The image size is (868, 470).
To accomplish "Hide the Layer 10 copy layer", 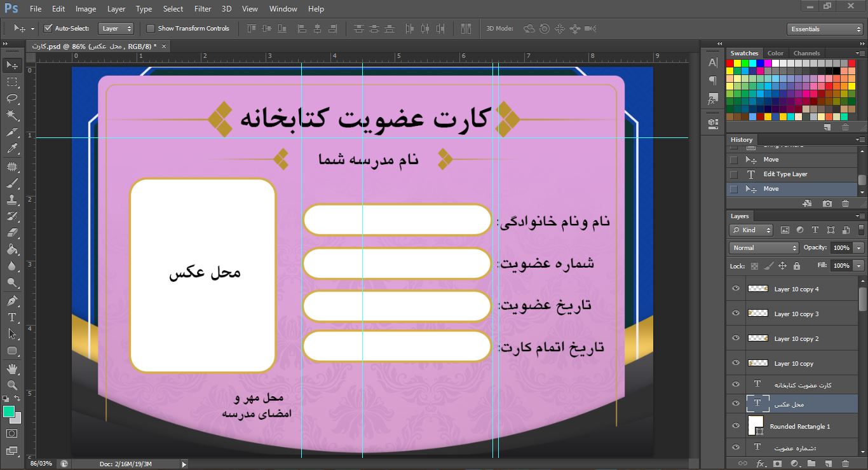I will pyautogui.click(x=736, y=363).
